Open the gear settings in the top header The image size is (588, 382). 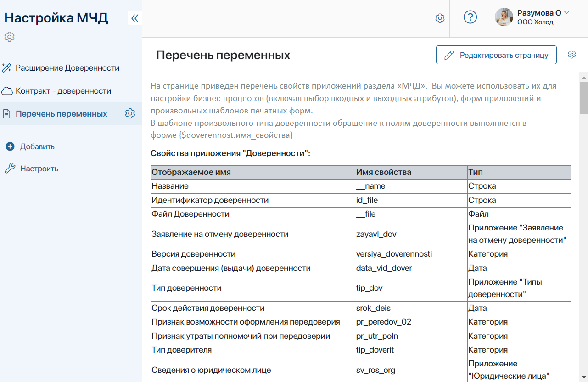click(x=440, y=18)
